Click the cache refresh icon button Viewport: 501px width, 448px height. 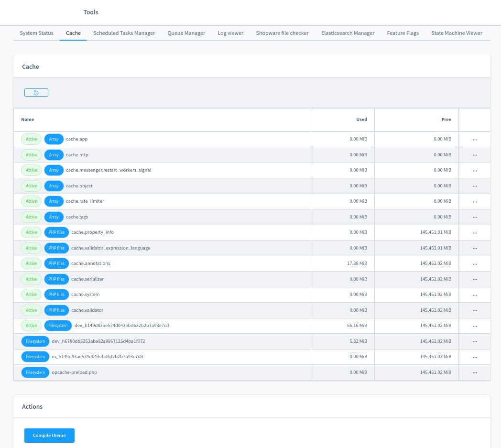pos(36,93)
